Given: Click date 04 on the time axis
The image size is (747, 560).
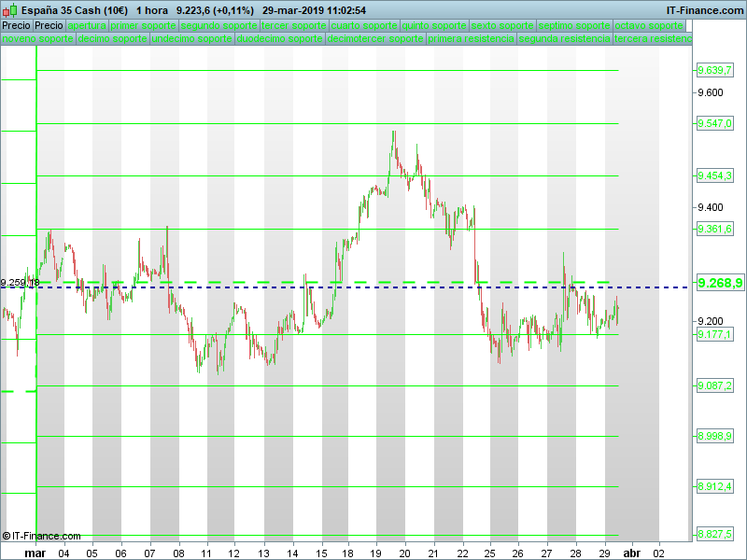Looking at the screenshot, I should [x=63, y=553].
